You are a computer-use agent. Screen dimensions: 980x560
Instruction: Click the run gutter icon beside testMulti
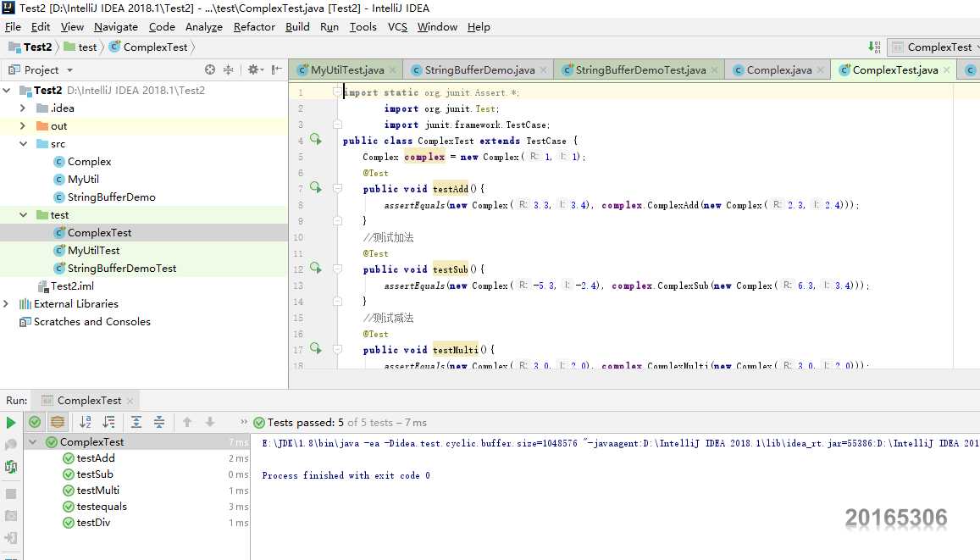[x=316, y=349]
